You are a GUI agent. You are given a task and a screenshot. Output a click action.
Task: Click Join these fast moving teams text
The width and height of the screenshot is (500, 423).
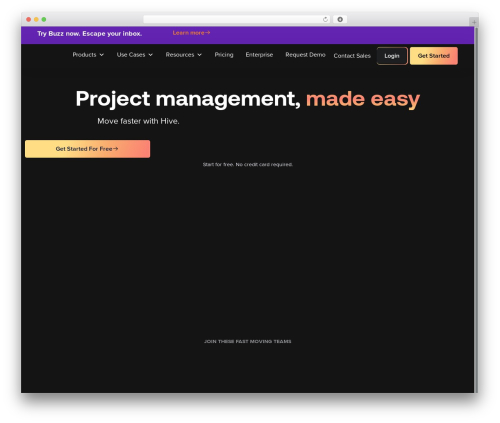(x=248, y=341)
